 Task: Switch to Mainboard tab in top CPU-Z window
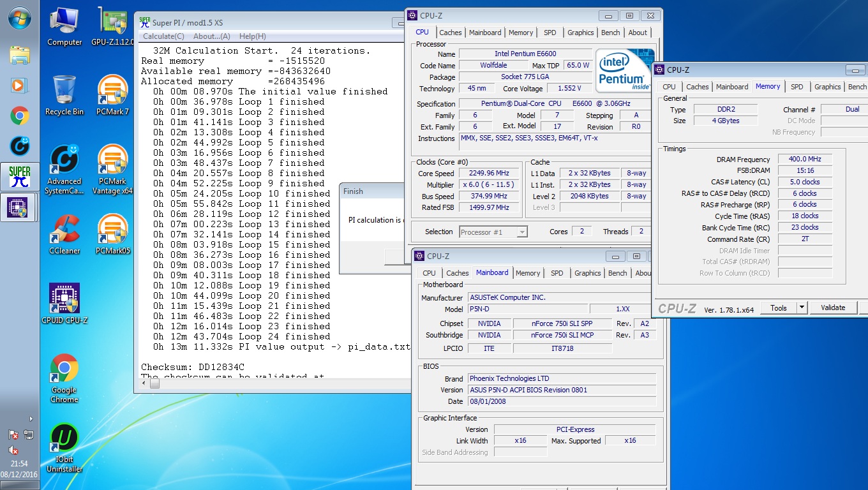485,33
